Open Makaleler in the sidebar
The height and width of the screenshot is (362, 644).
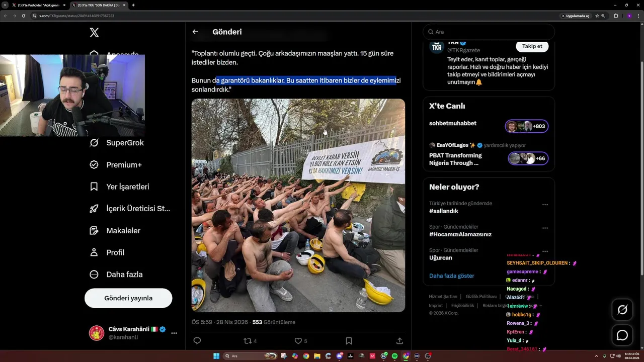[114, 231]
